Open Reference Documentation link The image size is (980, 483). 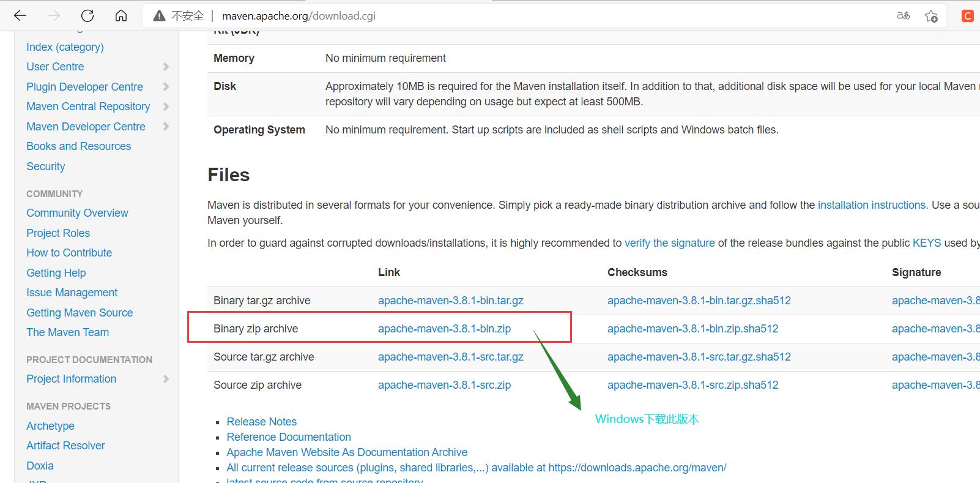pyautogui.click(x=289, y=437)
